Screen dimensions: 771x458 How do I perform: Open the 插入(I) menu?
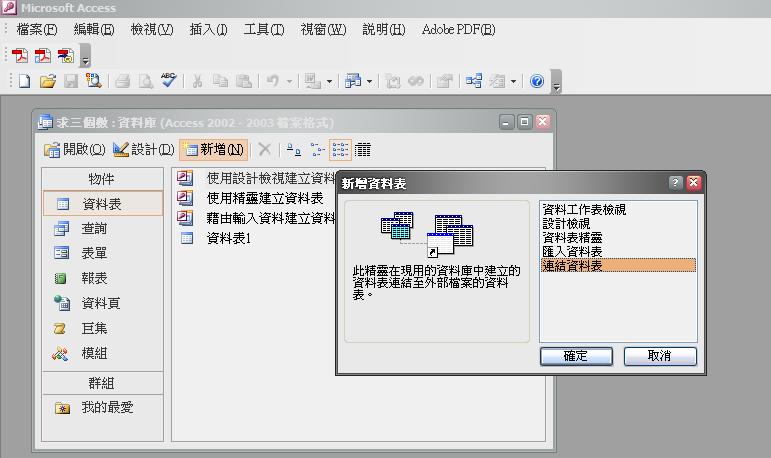(208, 30)
